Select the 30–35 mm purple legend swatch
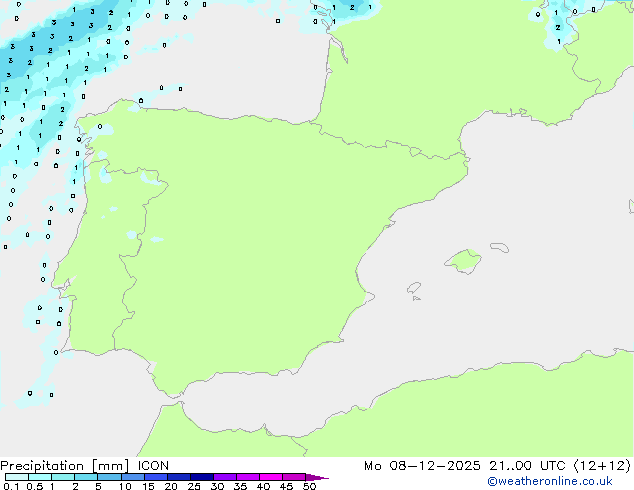 (224, 477)
